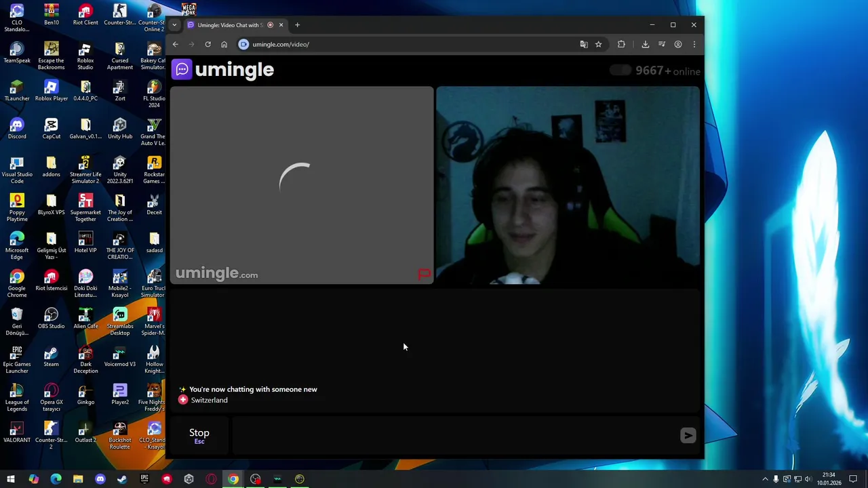868x488 pixels.
Task: Click the Switzerland country label in chat
Action: pyautogui.click(x=209, y=401)
